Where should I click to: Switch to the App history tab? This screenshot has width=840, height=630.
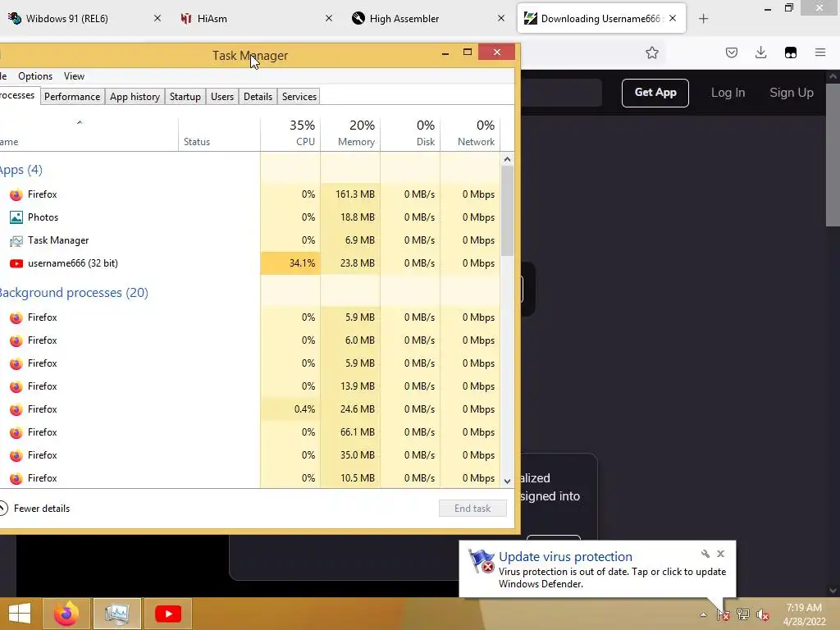(x=135, y=97)
